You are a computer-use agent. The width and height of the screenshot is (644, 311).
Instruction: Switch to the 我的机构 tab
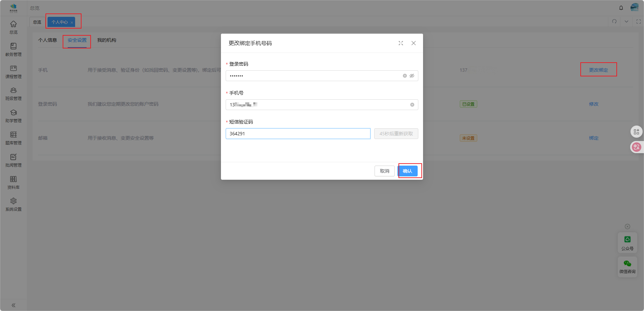pyautogui.click(x=107, y=40)
